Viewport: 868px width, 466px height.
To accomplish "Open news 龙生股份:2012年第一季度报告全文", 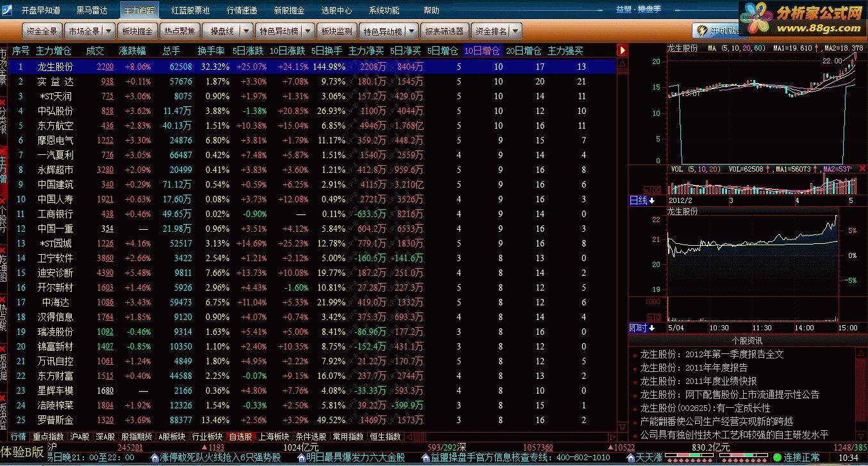I will [712, 354].
